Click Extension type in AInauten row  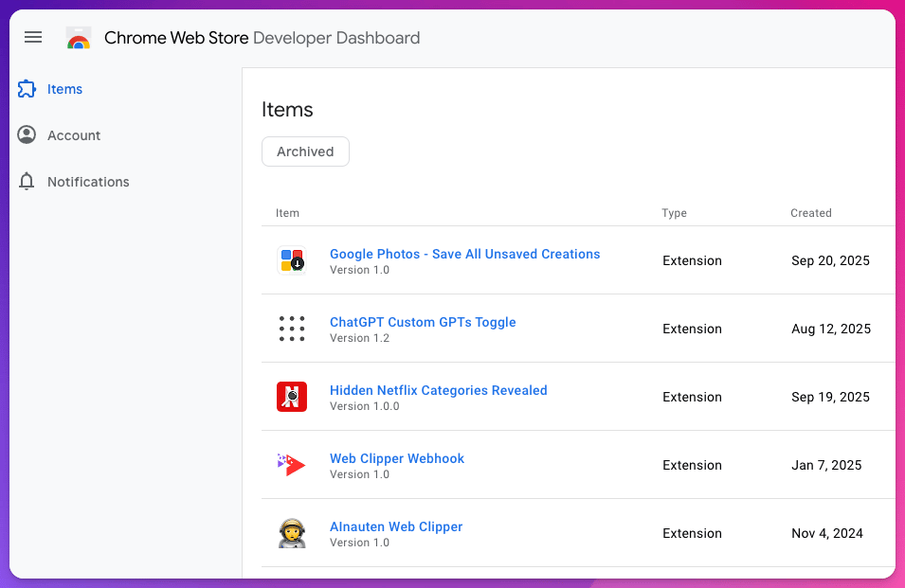pyautogui.click(x=692, y=533)
